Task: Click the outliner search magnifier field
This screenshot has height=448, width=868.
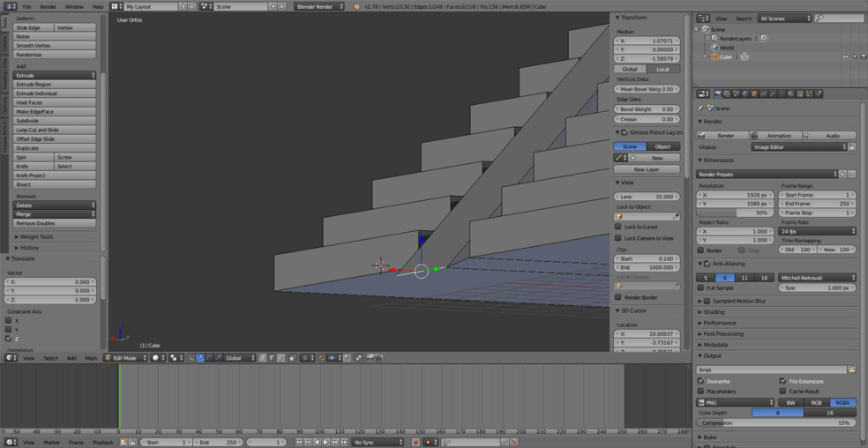Action: [839, 19]
